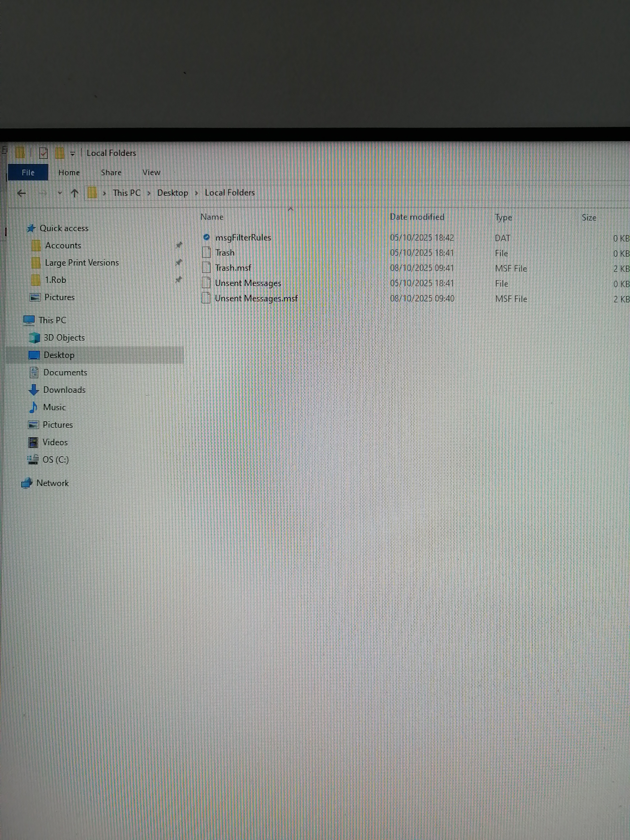Image resolution: width=630 pixels, height=840 pixels.
Task: Open Downloads folder in navigation pane
Action: pos(64,390)
